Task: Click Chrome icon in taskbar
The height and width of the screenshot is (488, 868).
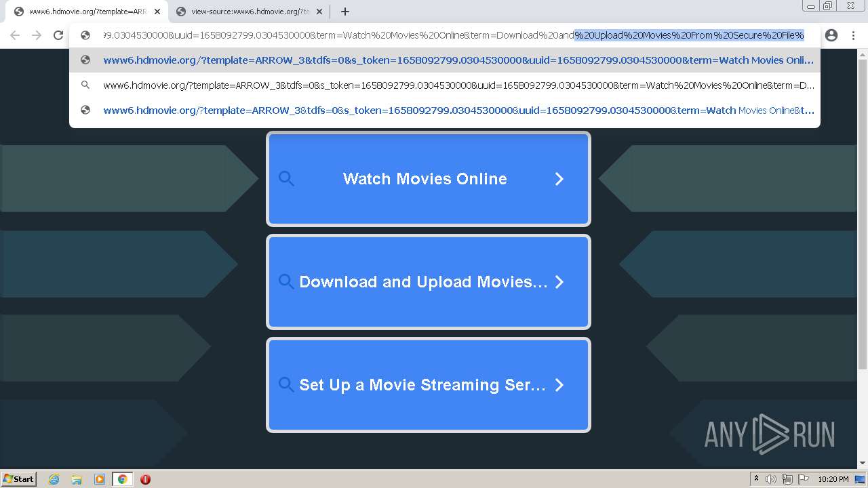Action: [123, 479]
